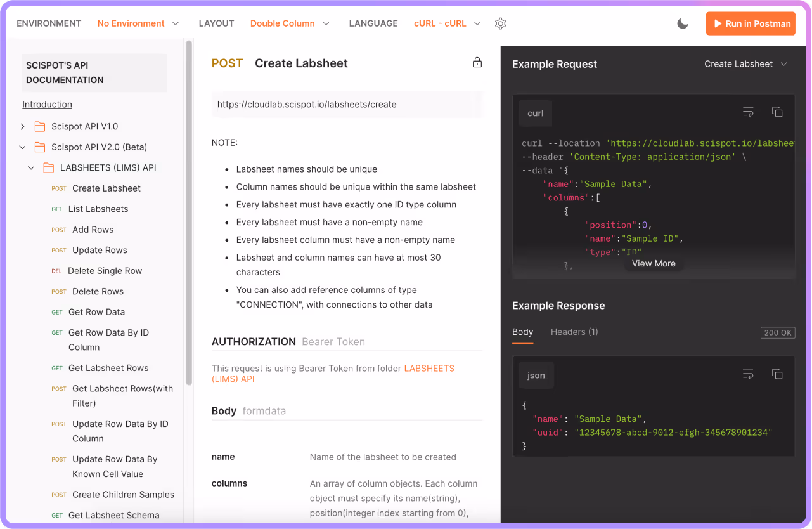
Task: Click the Run in Postman button
Action: tap(751, 23)
